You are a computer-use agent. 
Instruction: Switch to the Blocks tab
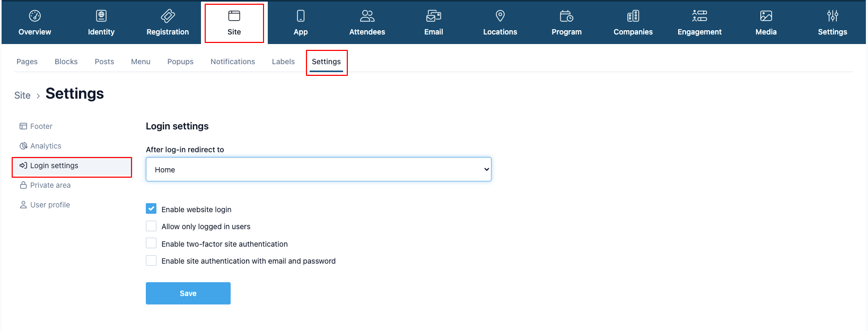(66, 62)
